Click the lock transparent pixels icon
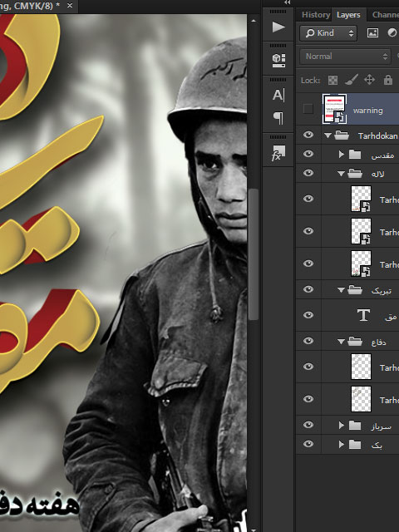Screen dimensions: 399x532 coord(332,80)
